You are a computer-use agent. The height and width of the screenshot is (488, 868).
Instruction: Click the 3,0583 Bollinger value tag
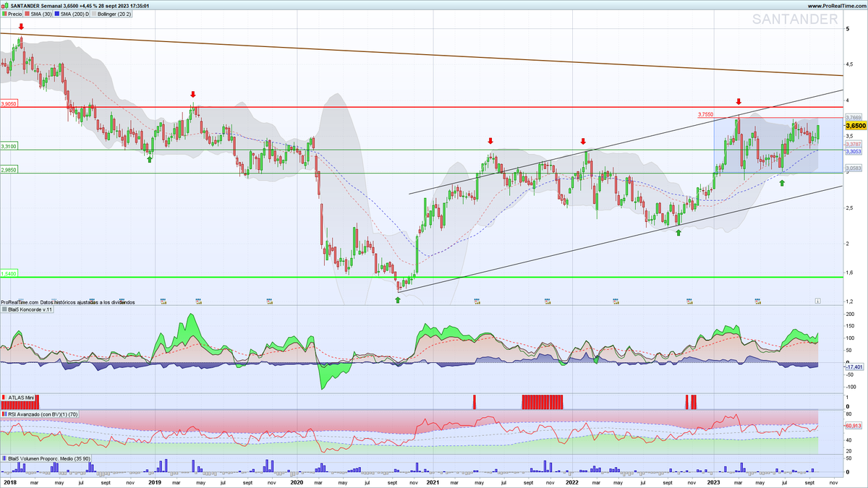(854, 168)
